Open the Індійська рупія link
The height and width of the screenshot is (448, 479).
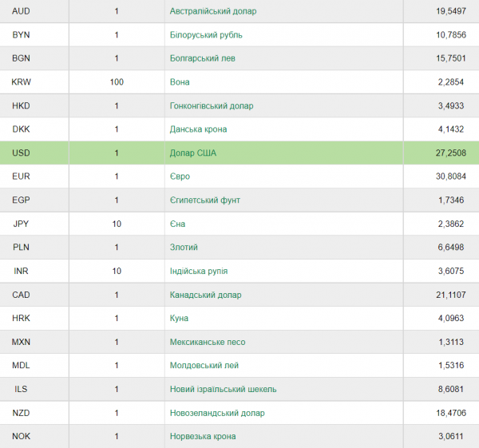click(199, 271)
